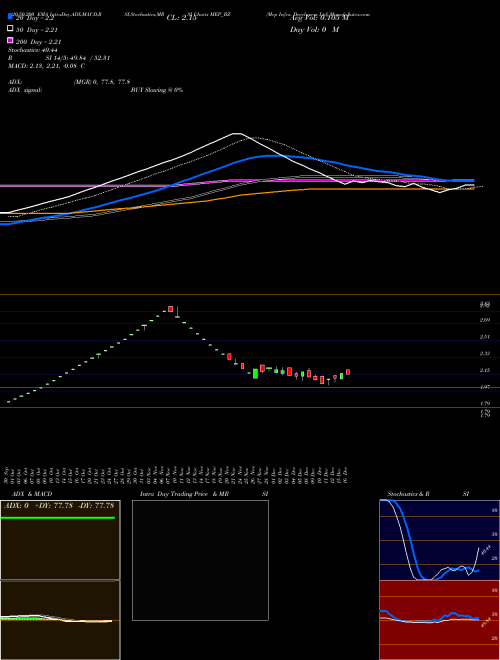Click the 'BUY Slowing @ 0%' signal text
This screenshot has height=660, width=500.
[157, 90]
